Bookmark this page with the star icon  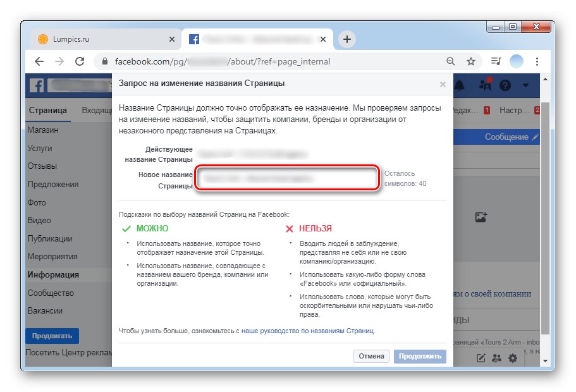click(x=471, y=61)
